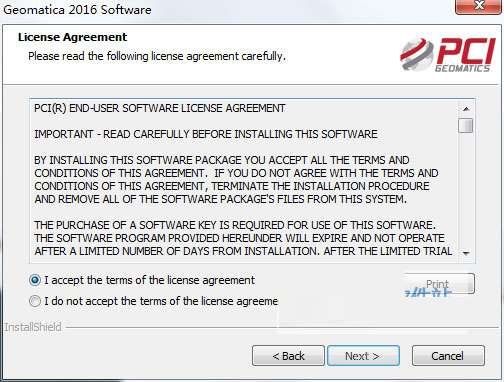Select 'I accept the terms' radio button

tap(35, 280)
